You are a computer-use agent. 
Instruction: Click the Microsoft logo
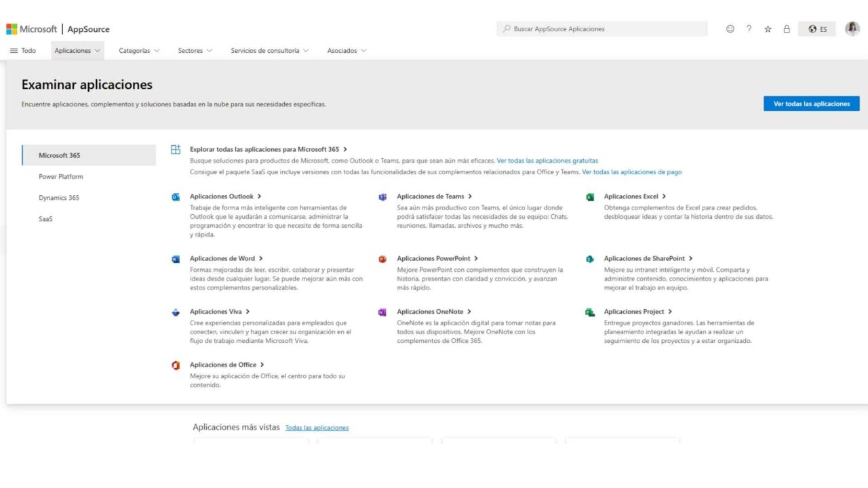pyautogui.click(x=32, y=29)
